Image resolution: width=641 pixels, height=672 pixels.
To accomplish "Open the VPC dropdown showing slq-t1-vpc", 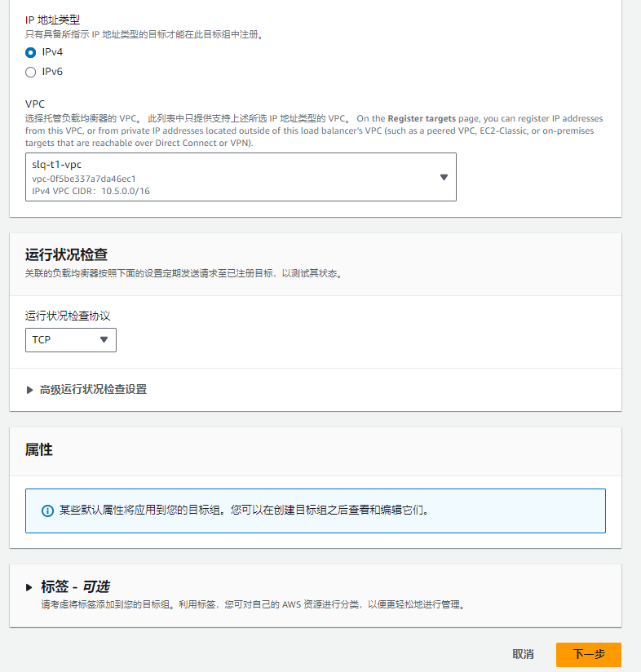I will (241, 177).
